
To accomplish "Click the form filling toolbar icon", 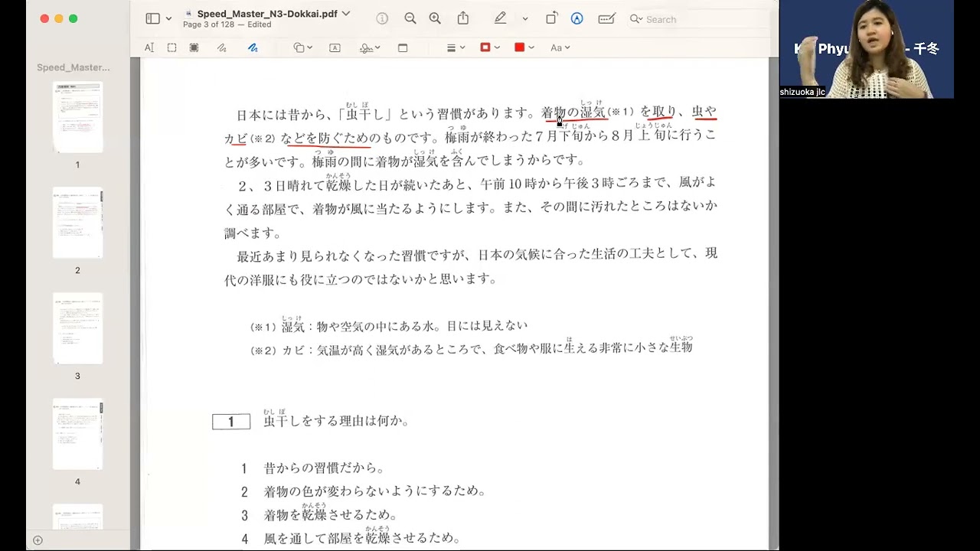I will click(x=607, y=19).
